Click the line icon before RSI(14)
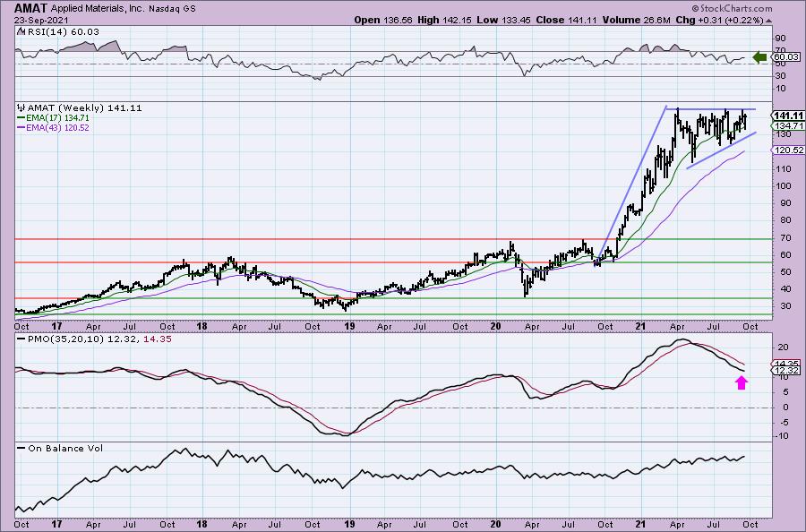The height and width of the screenshot is (532, 806). (21, 32)
